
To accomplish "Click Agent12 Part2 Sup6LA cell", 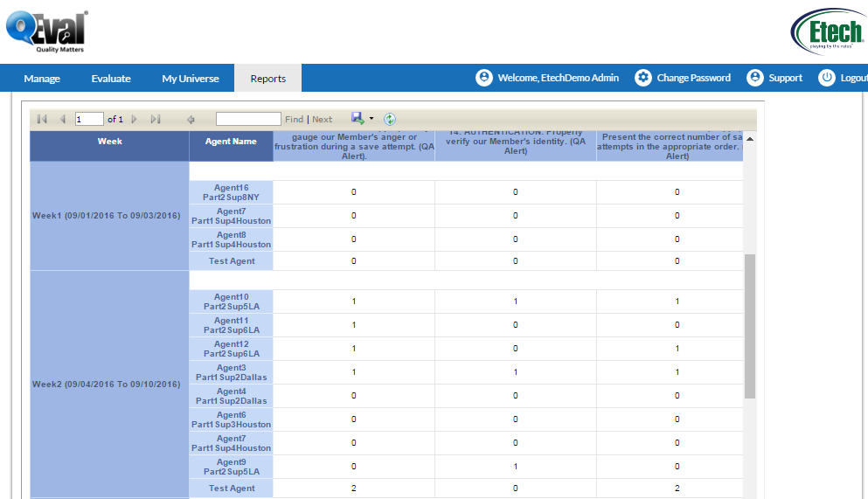I will click(231, 349).
